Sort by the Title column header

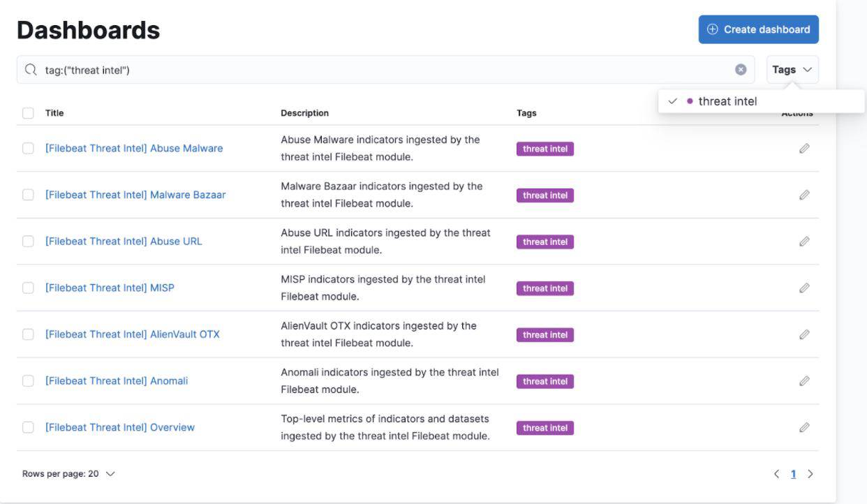[54, 113]
